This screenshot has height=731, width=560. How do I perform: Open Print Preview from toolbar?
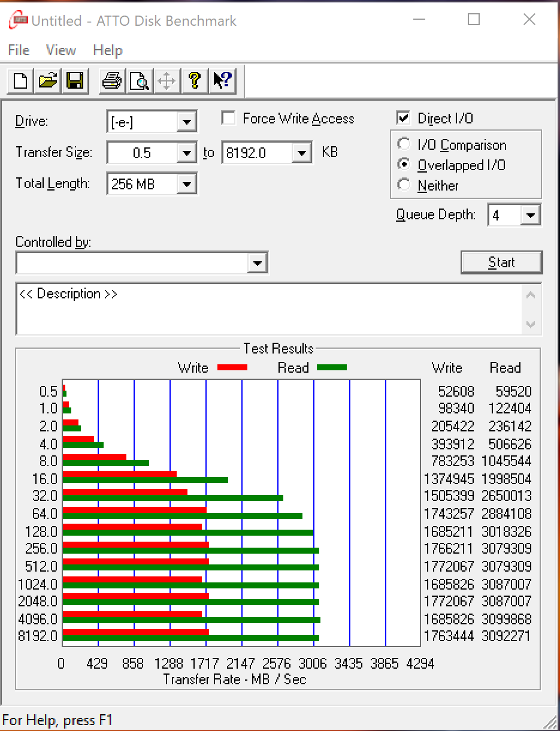point(139,80)
